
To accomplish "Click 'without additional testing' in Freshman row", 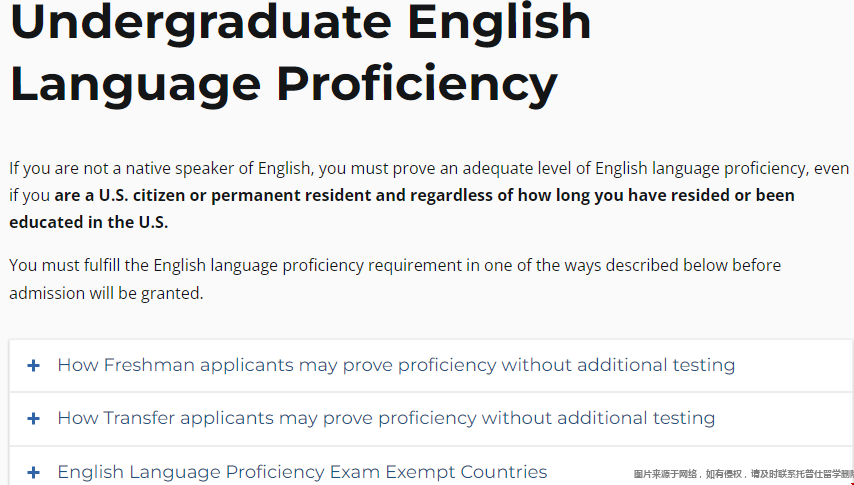I will 618,365.
